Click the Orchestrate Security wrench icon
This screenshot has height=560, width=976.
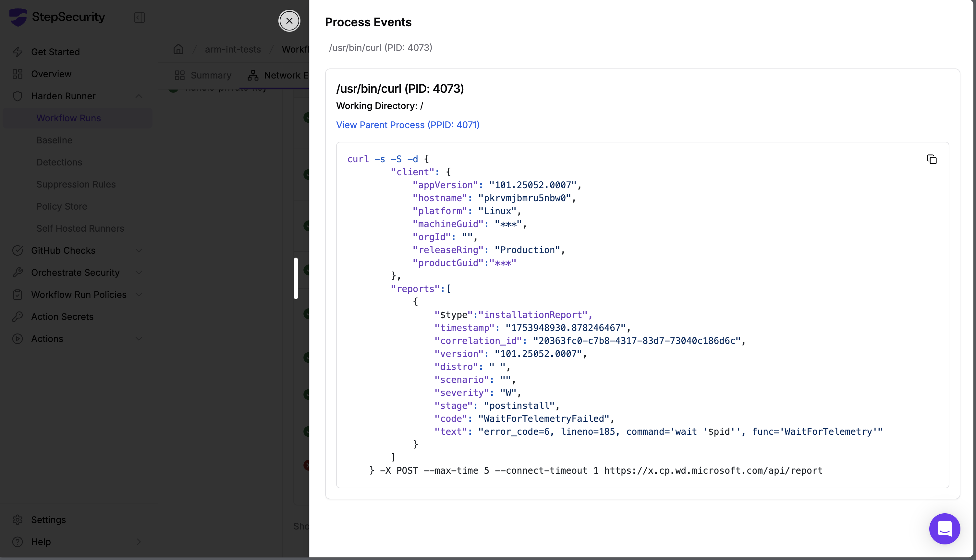17,272
